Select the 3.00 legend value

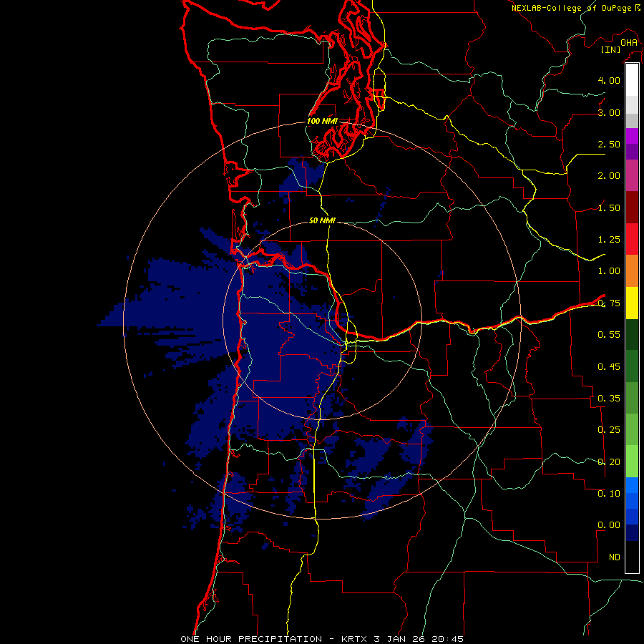coord(609,112)
